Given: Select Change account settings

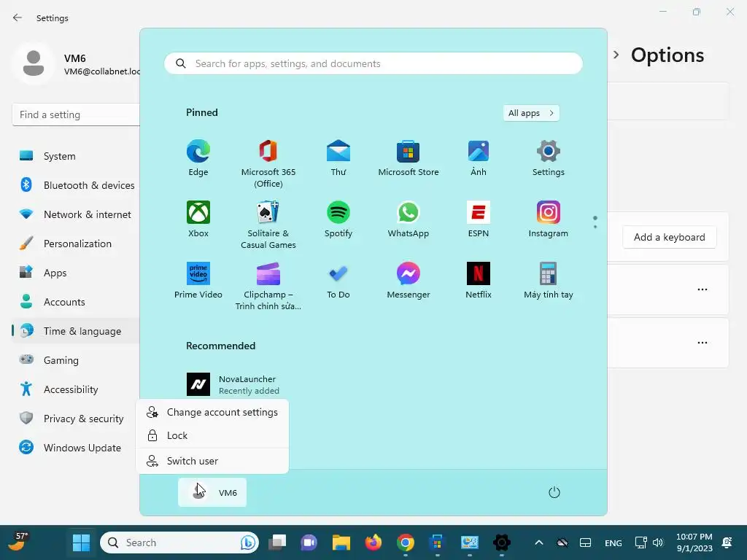Looking at the screenshot, I should click(x=212, y=413).
